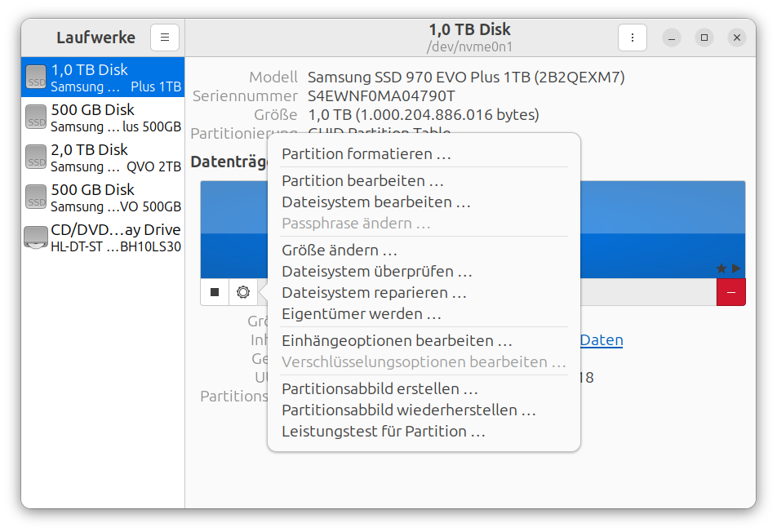
Task: Click the square unmount icon below the volume
Action: pos(215,292)
